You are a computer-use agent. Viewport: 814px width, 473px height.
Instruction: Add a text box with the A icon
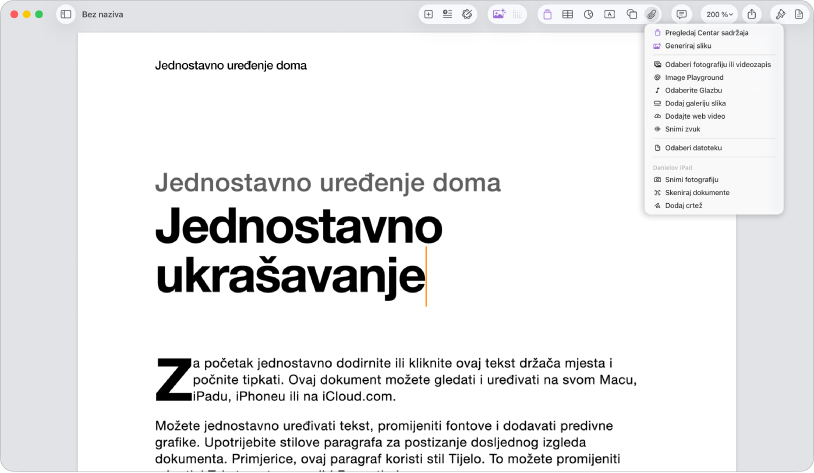pos(609,15)
